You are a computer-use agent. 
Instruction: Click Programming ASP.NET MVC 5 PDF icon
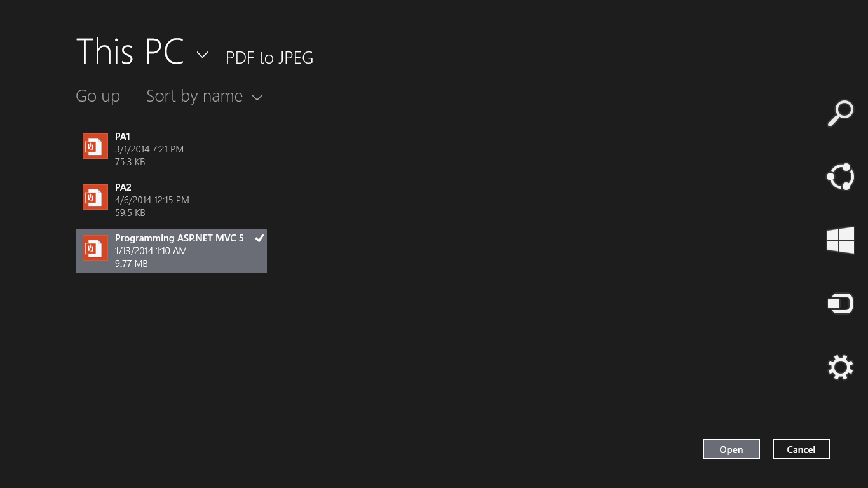95,248
